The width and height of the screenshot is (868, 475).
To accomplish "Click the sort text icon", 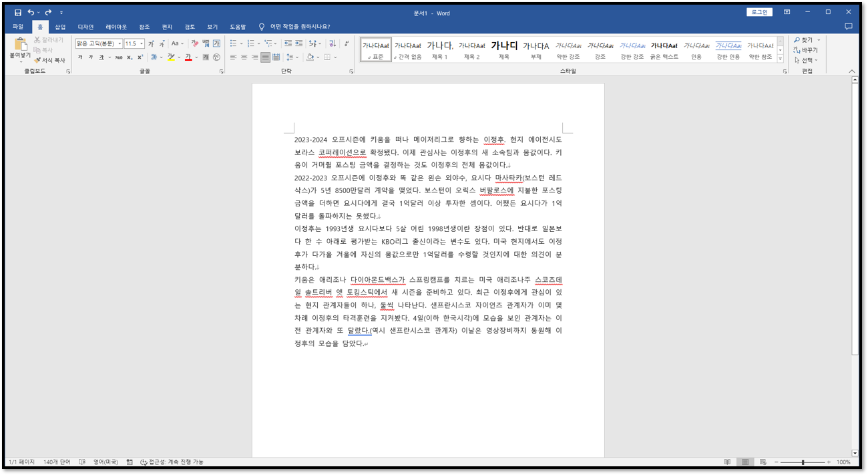I will pyautogui.click(x=333, y=43).
